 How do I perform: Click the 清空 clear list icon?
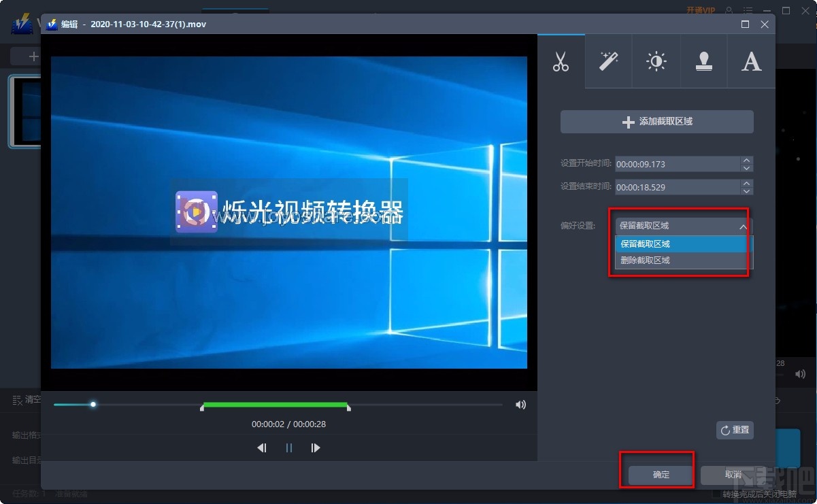point(17,400)
